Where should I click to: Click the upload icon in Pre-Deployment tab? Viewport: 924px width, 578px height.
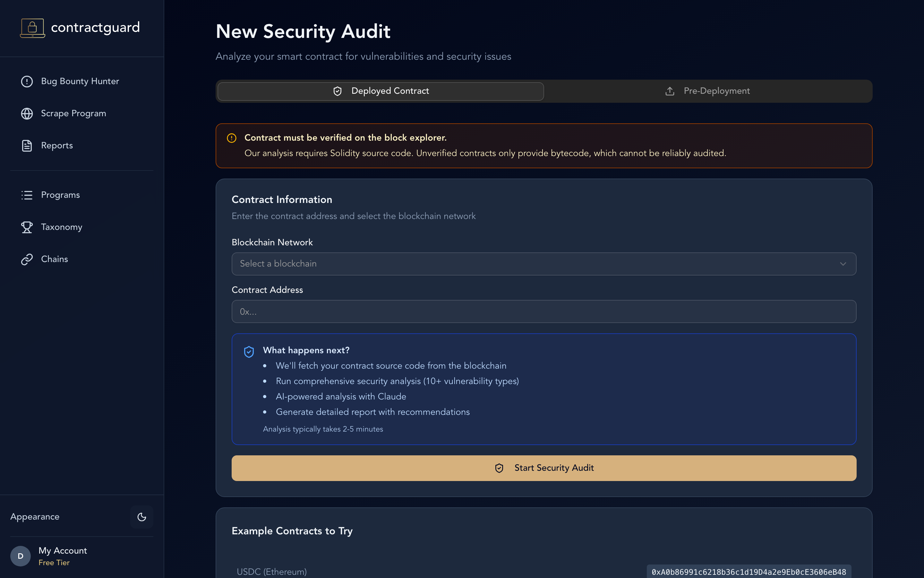click(670, 91)
